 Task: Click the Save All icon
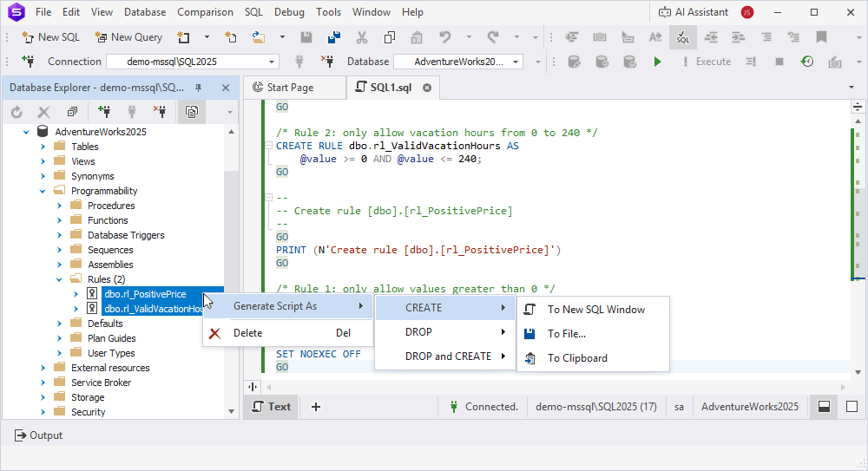coord(334,37)
